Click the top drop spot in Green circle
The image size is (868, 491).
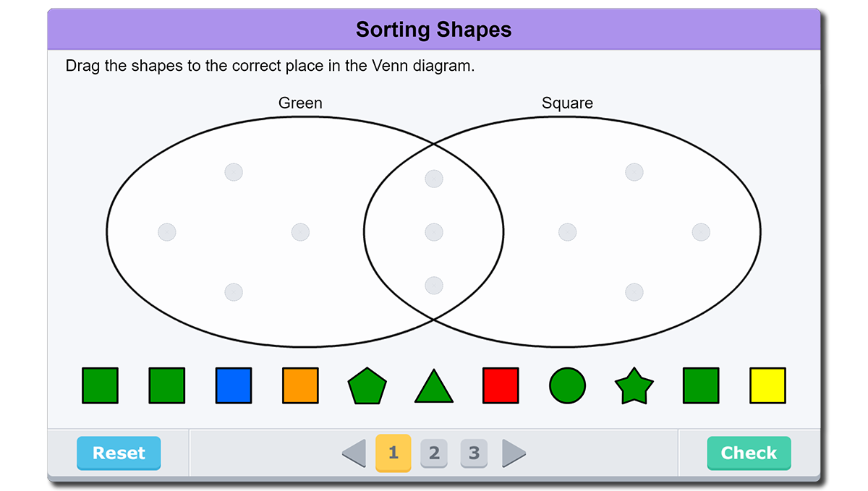click(234, 172)
